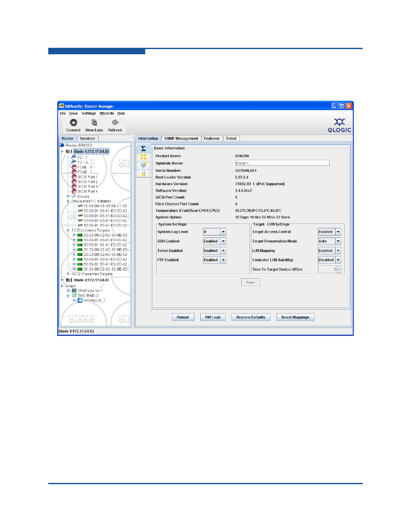Open the Help menu
This screenshot has width=411, height=532.
click(x=121, y=114)
